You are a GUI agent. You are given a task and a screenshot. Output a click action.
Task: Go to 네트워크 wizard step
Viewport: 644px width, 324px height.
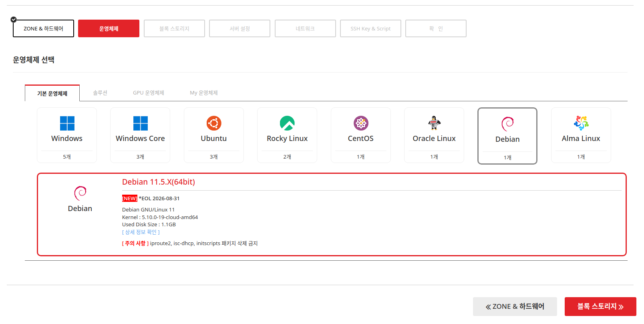coord(305,28)
